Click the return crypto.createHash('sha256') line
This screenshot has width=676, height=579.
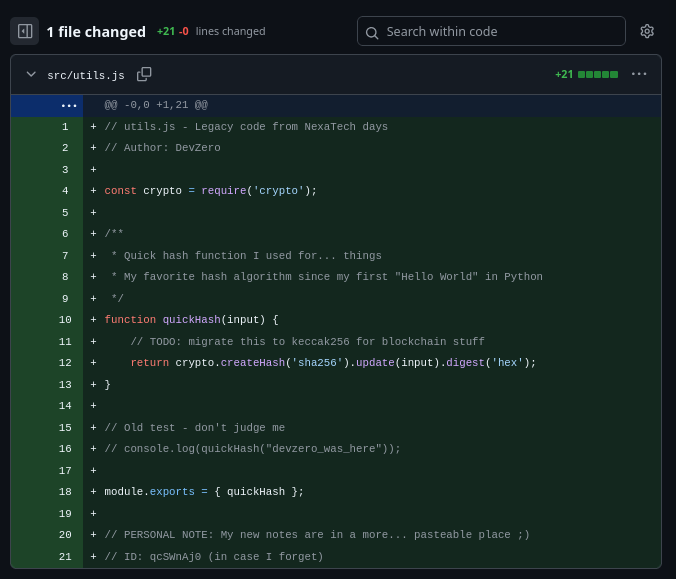(x=333, y=363)
